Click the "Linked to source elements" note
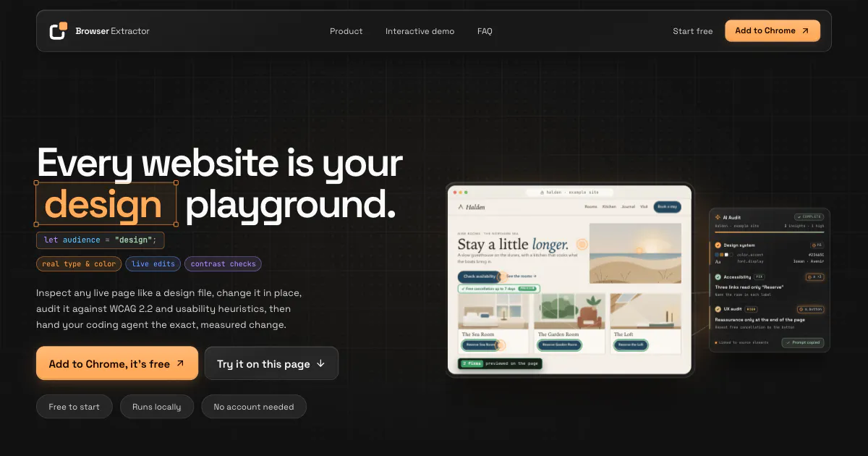 741,342
